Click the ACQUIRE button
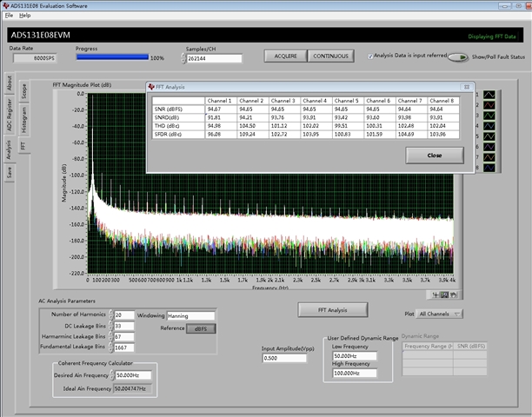This screenshot has width=532, height=417. pyautogui.click(x=286, y=56)
